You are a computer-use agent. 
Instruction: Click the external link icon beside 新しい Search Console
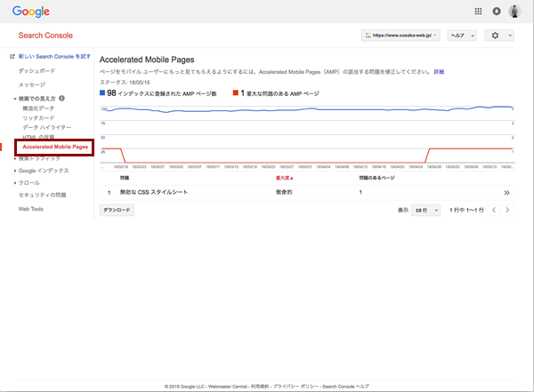tap(12, 57)
